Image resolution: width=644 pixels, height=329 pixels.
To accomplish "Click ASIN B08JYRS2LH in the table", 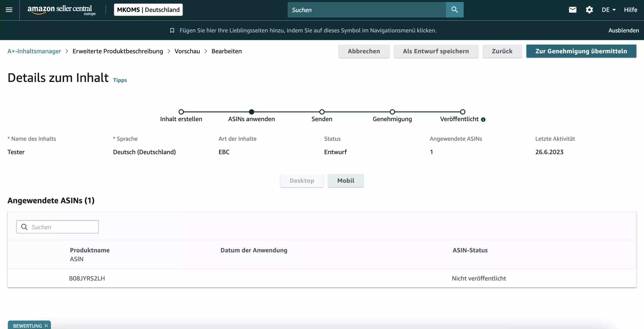I will (87, 278).
